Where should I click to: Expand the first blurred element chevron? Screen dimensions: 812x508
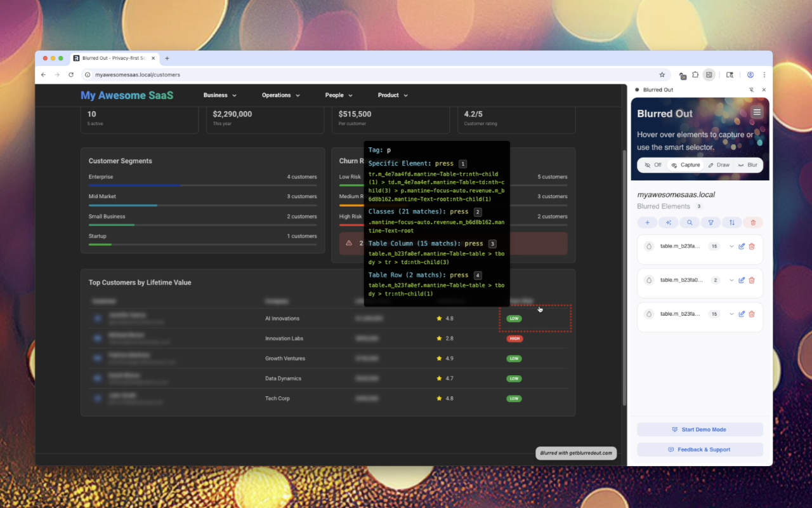[x=731, y=246]
